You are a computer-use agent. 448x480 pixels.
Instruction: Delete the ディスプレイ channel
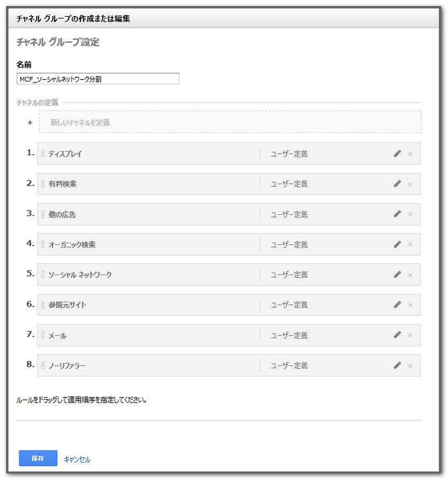410,154
